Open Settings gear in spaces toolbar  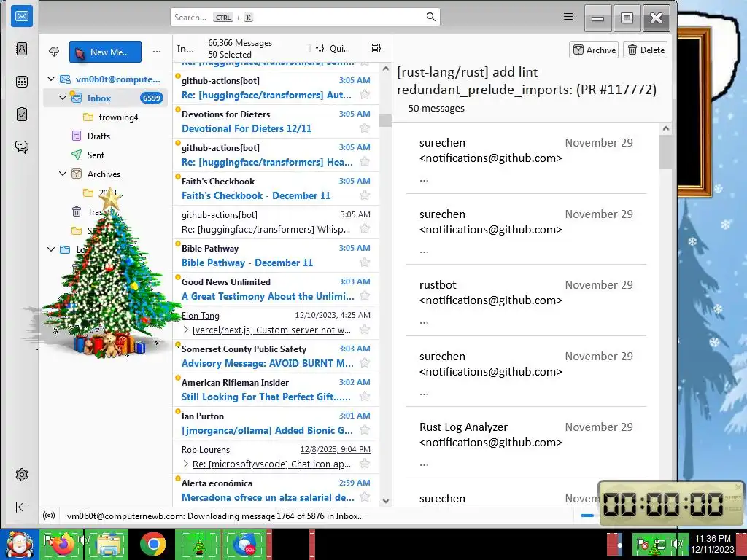[21, 474]
